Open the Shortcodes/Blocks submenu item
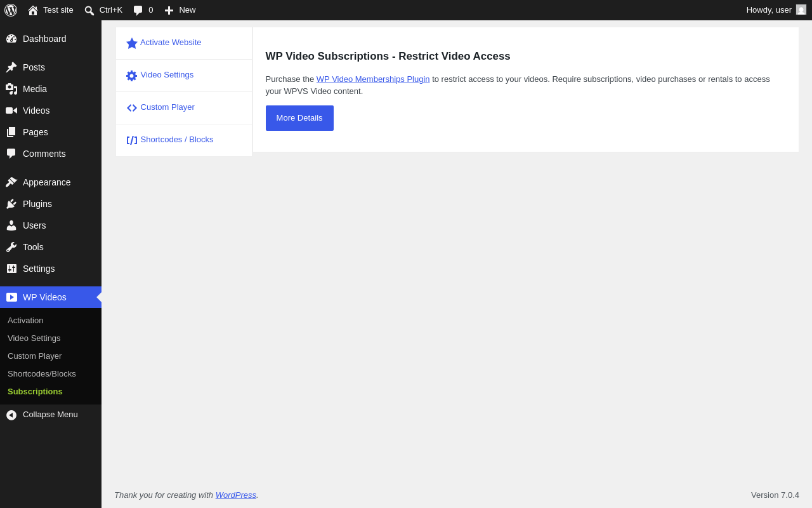 click(x=42, y=374)
